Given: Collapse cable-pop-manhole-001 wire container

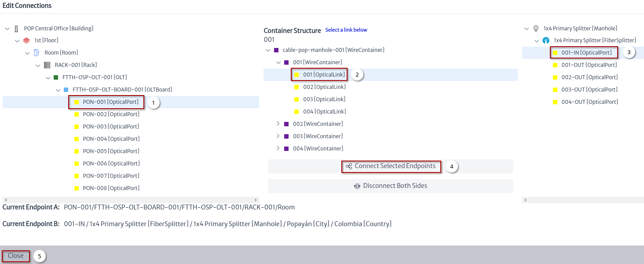Looking at the screenshot, I should tap(268, 50).
